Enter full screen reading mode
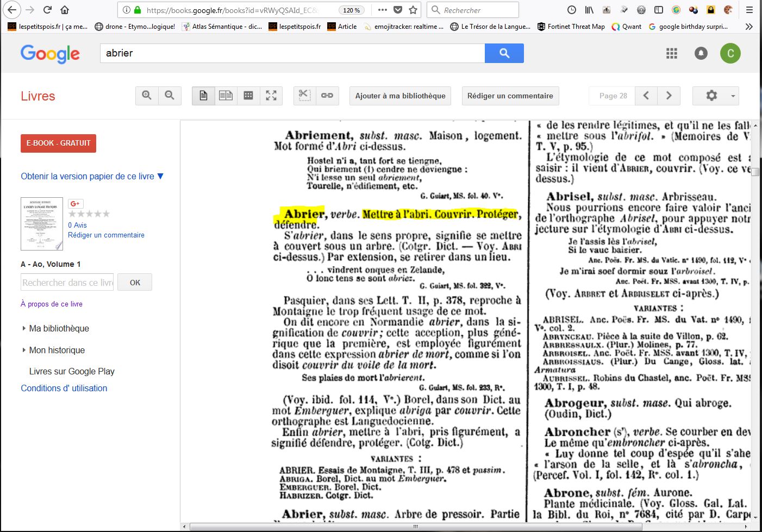The image size is (762, 532). pyautogui.click(x=271, y=96)
